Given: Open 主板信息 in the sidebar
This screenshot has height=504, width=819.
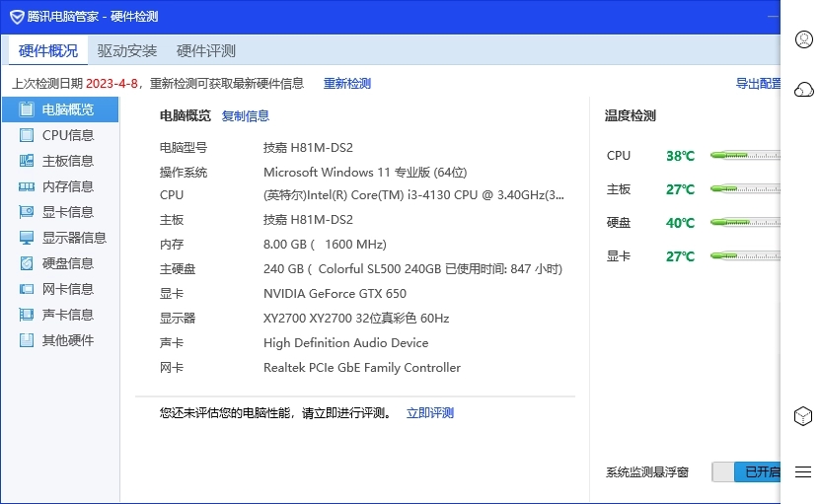Looking at the screenshot, I should point(60,161).
